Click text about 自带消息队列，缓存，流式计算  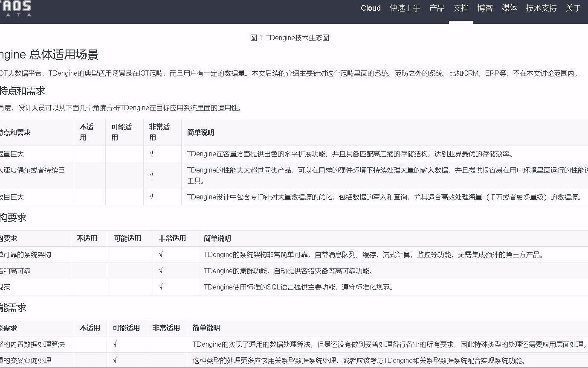pos(374,254)
